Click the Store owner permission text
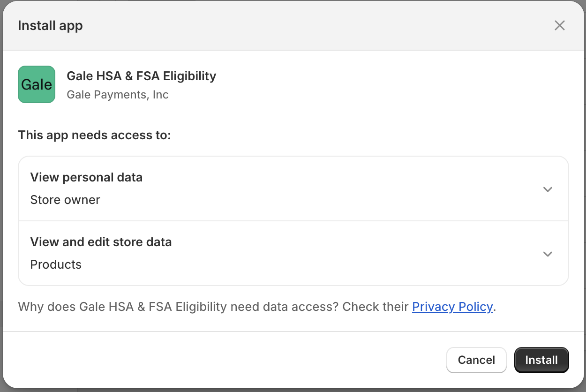This screenshot has height=392, width=586. point(65,200)
